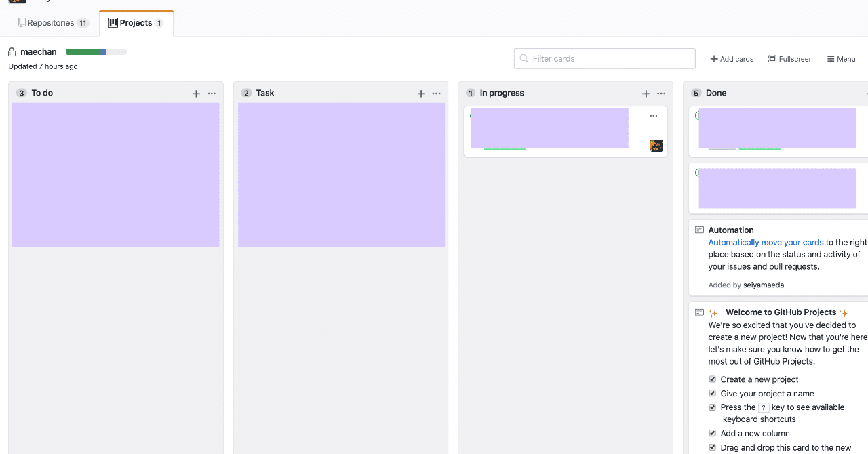The height and width of the screenshot is (454, 868).
Task: Click the Projects board icon
Action: [113, 23]
